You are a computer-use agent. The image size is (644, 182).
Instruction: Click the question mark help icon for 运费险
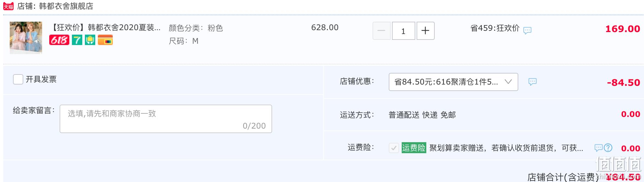coord(608,148)
